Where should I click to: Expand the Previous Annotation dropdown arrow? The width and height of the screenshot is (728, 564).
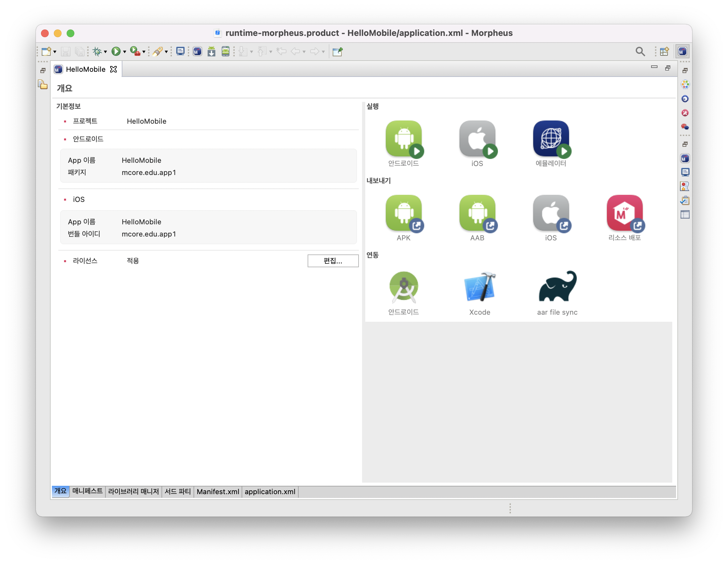pos(271,52)
